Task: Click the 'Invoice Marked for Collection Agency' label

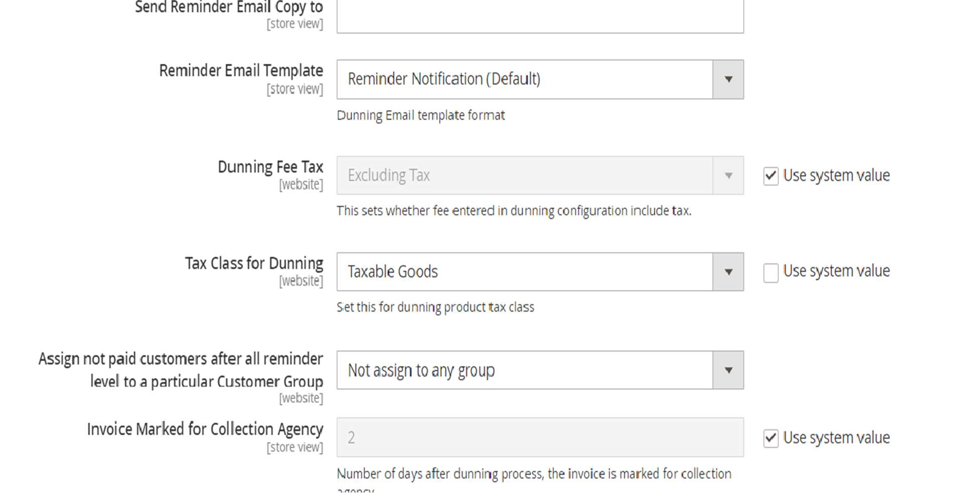Action: [205, 429]
